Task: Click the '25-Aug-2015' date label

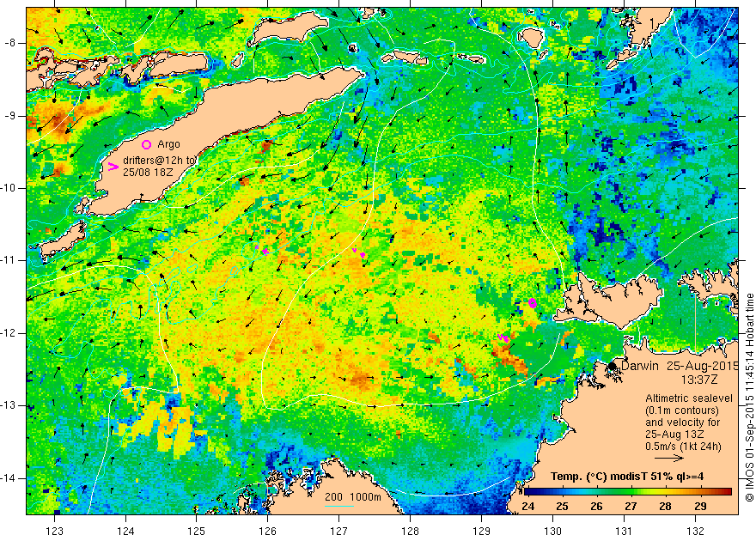Action: point(703,366)
